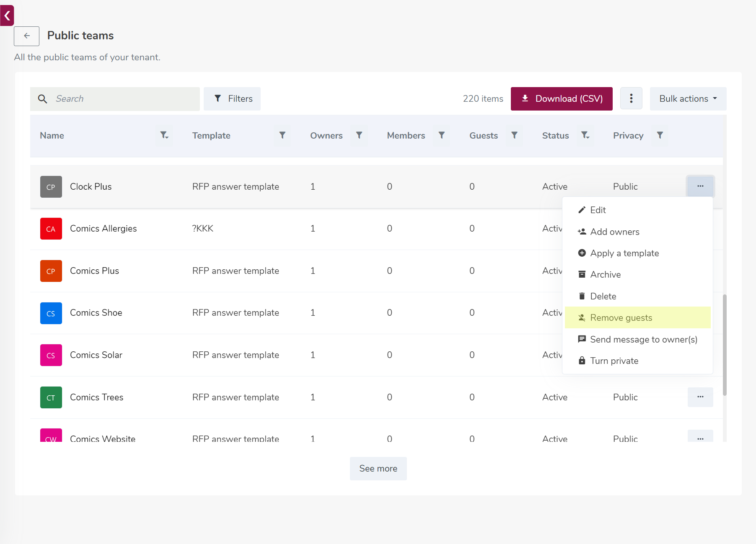756x544 pixels.
Task: Expand the Bulk actions dropdown
Action: pos(688,99)
